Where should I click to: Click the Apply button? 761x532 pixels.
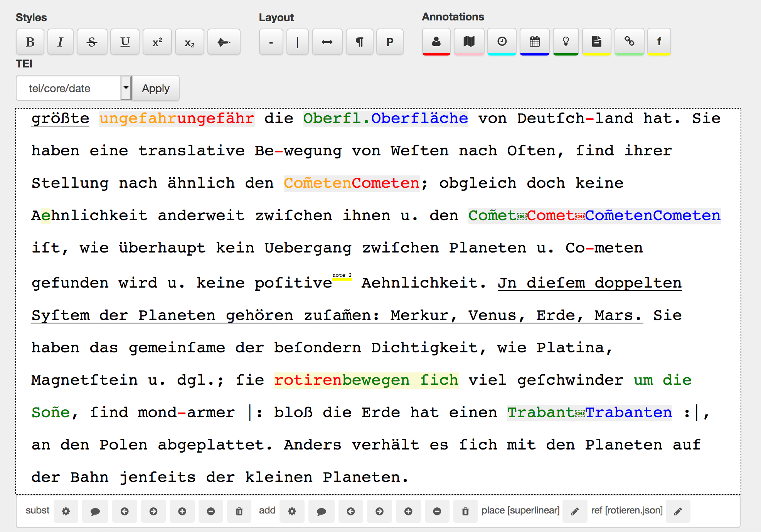pos(156,88)
